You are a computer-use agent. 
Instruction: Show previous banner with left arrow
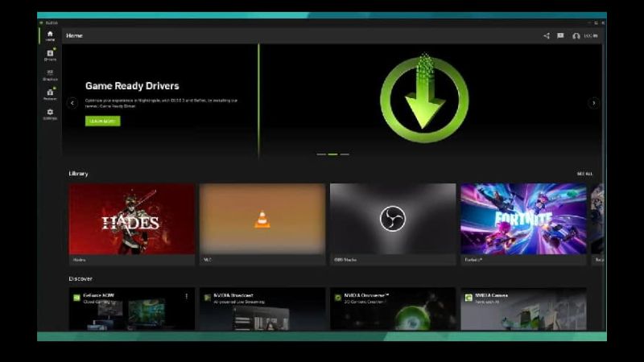coord(72,103)
